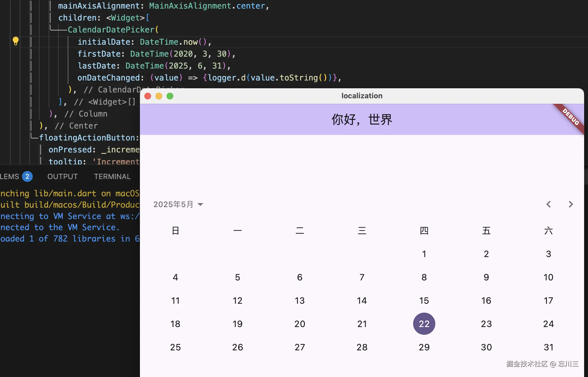
Task: Click the DEBUG banner ribbon
Action: point(571,117)
